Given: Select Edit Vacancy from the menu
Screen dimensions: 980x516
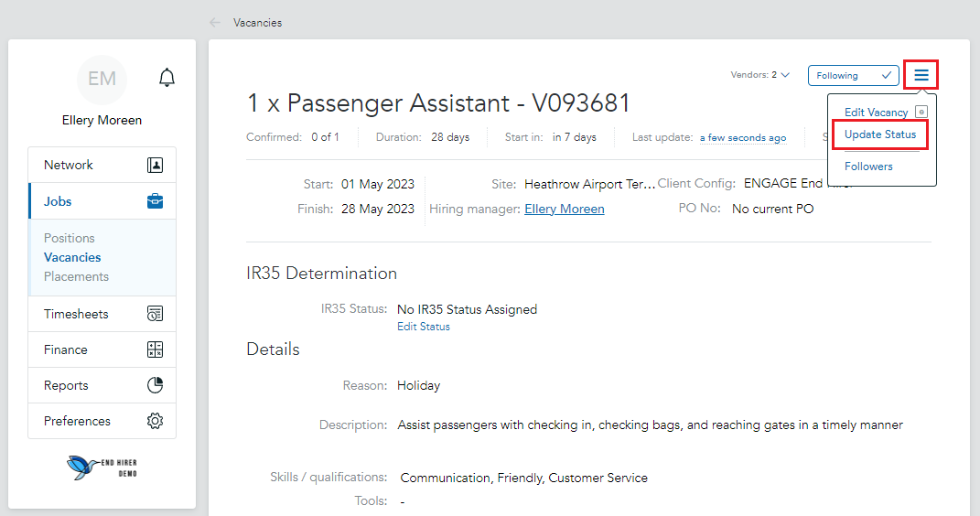Looking at the screenshot, I should [x=876, y=113].
